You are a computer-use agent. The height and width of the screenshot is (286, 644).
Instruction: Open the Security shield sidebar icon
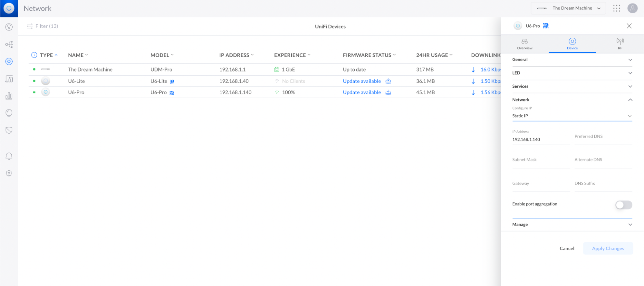pyautogui.click(x=9, y=130)
